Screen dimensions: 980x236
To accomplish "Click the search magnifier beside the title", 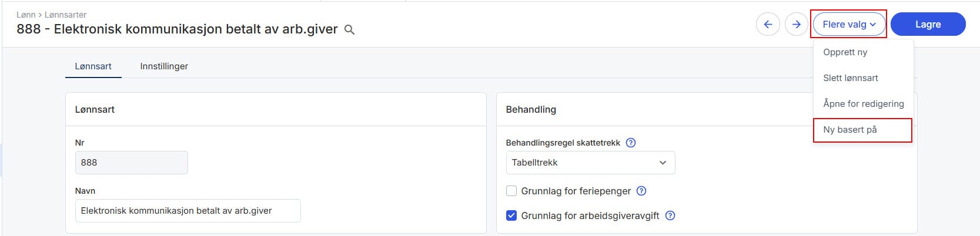I will pyautogui.click(x=349, y=30).
